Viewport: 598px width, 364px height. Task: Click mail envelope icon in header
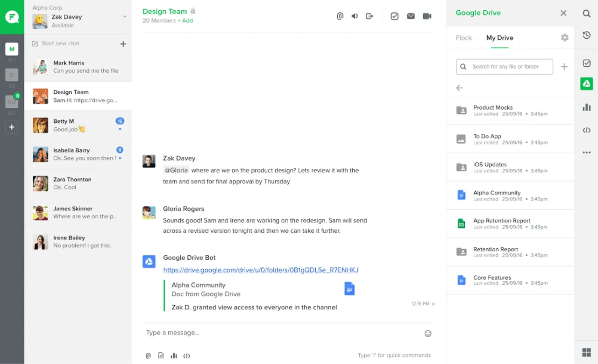pyautogui.click(x=411, y=16)
